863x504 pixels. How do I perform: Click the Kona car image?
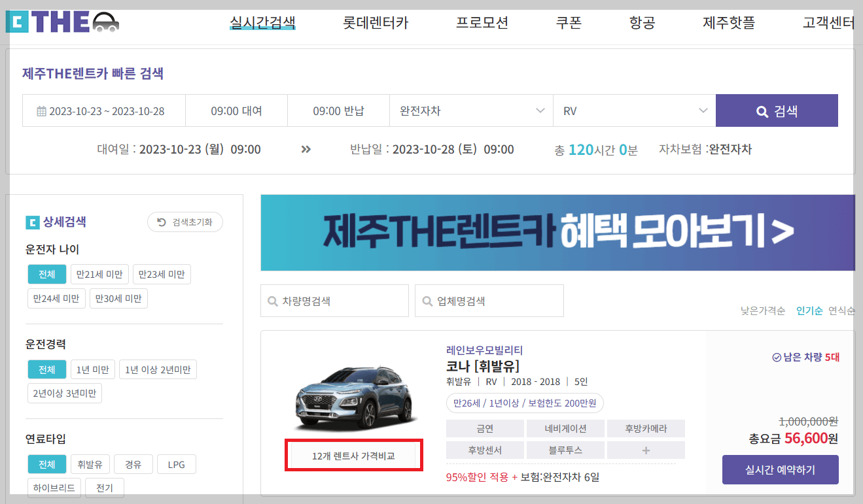(x=355, y=398)
